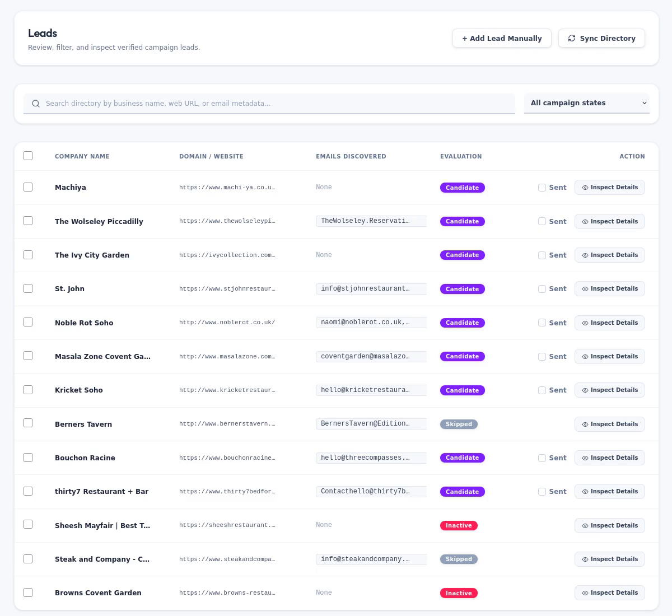Inspect details for thirty7 Restaurant + Bar
This screenshot has height=616, width=672.
(x=610, y=491)
